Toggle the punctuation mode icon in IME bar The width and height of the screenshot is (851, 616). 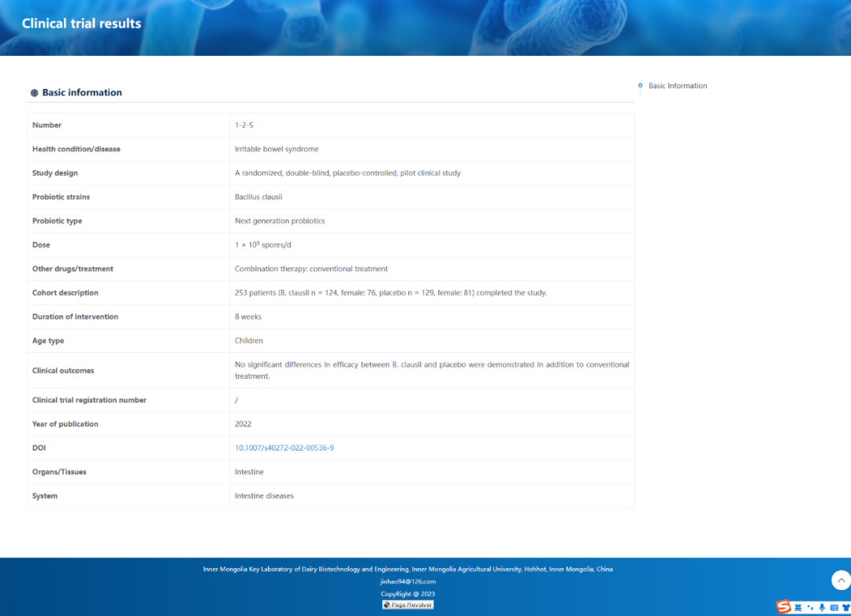(x=810, y=608)
